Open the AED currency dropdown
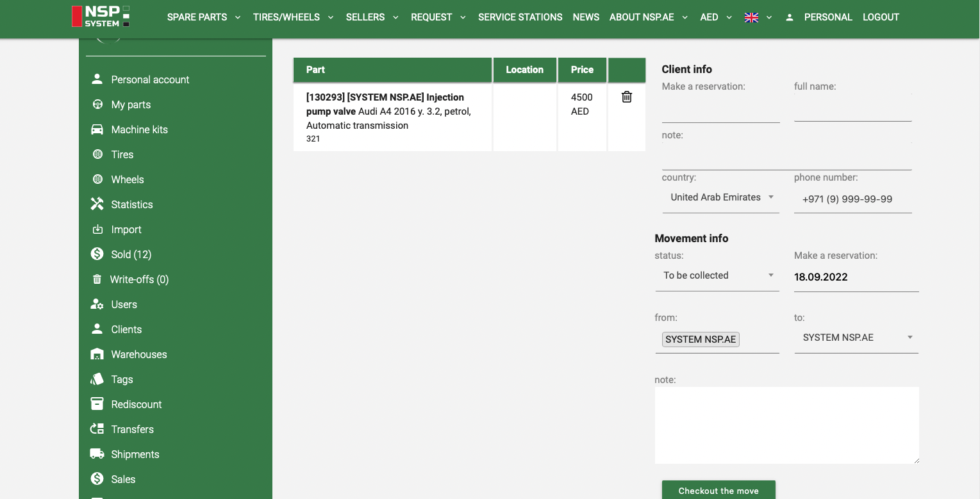This screenshot has width=980, height=499. click(x=715, y=17)
